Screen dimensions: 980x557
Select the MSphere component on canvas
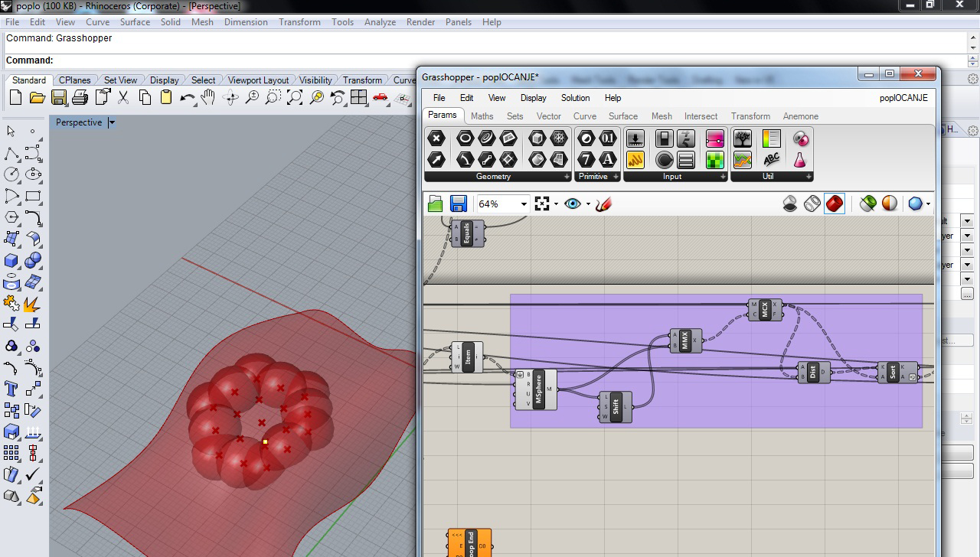(x=536, y=389)
